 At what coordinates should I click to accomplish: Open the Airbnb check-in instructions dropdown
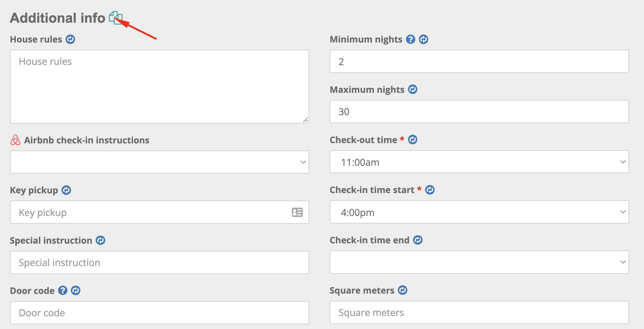click(x=159, y=162)
